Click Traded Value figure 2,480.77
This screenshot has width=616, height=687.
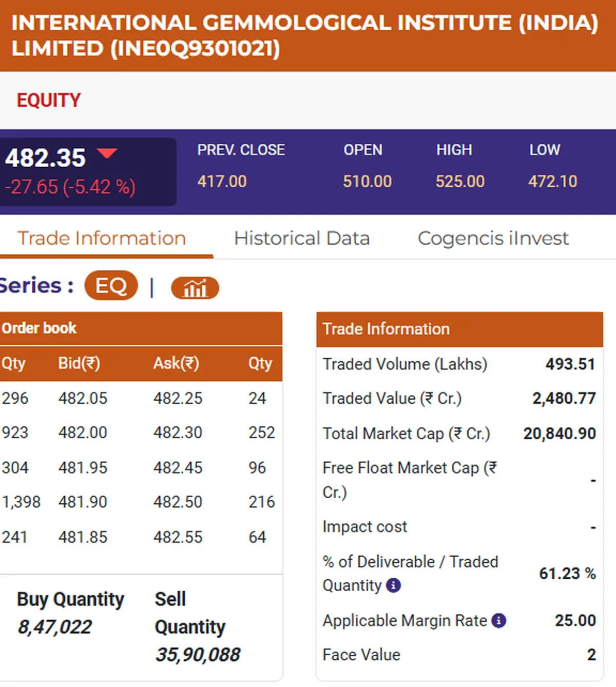point(564,399)
